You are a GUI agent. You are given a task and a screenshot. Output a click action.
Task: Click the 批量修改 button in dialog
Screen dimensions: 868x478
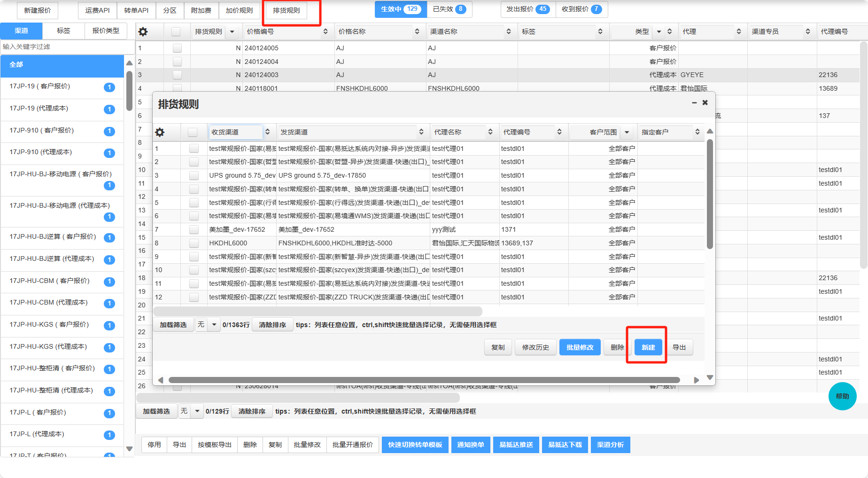[580, 347]
